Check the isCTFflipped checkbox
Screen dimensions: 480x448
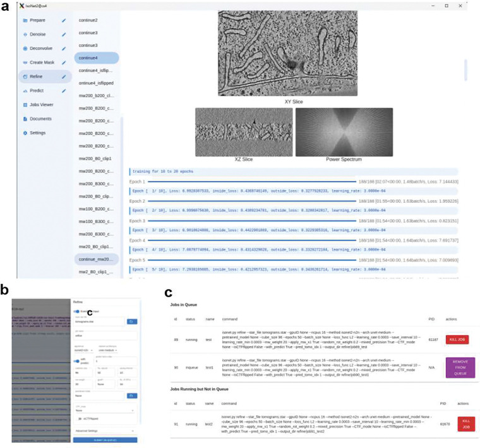point(80,418)
